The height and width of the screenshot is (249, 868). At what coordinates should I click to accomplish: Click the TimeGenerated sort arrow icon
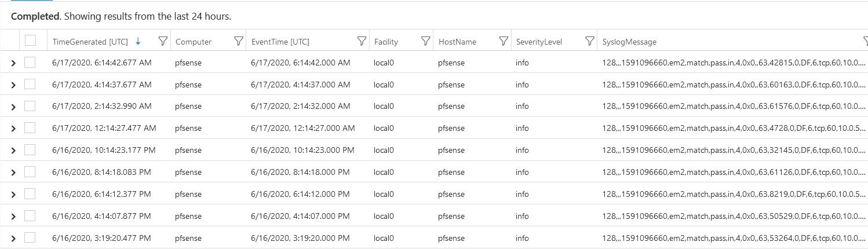tap(138, 41)
